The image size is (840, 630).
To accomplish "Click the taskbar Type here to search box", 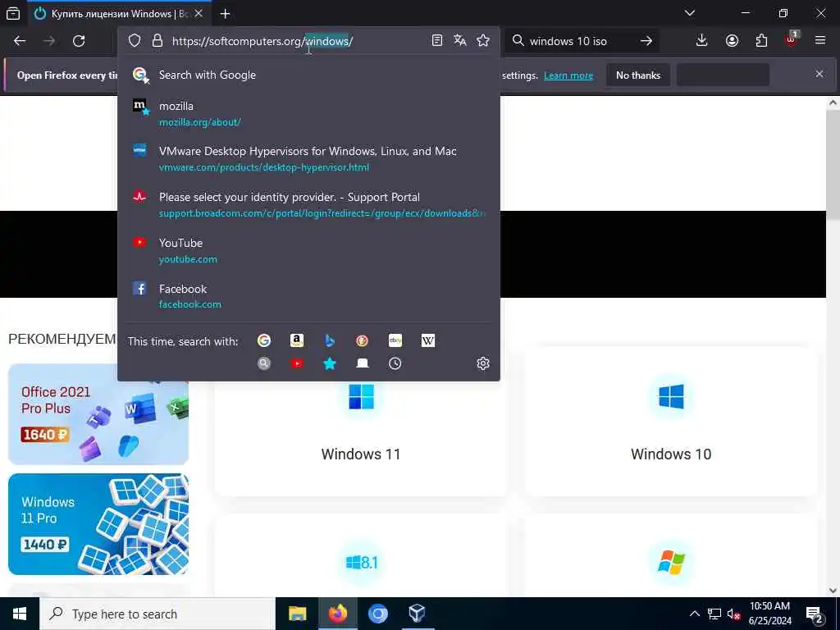I will tap(157, 614).
